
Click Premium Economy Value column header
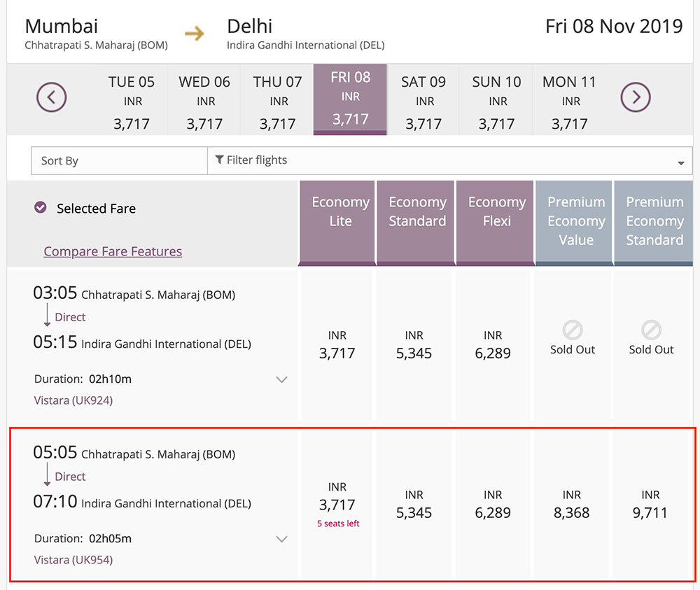pos(574,223)
